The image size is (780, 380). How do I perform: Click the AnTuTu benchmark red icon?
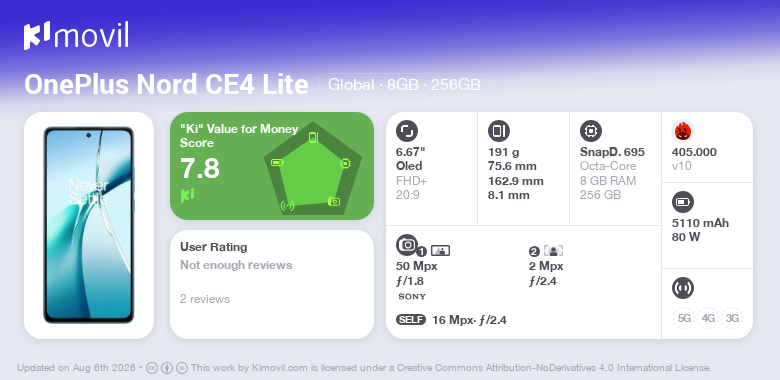click(x=683, y=131)
